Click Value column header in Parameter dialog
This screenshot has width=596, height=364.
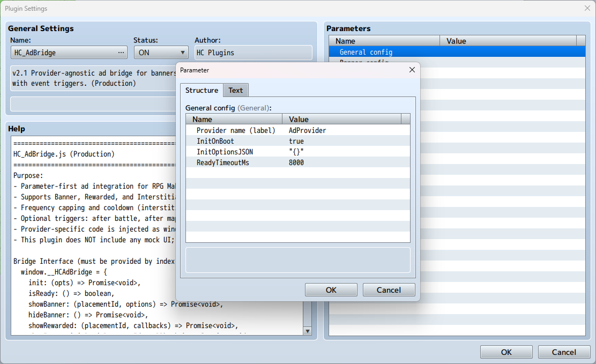coord(342,120)
